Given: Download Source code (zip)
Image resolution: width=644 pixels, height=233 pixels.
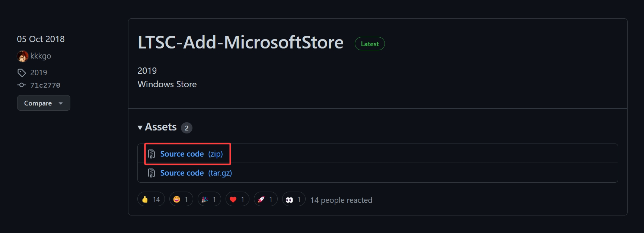Looking at the screenshot, I should pos(182,154).
